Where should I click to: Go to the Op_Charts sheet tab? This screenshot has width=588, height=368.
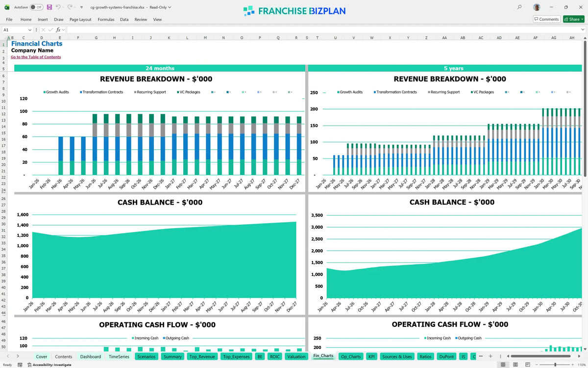tap(351, 357)
